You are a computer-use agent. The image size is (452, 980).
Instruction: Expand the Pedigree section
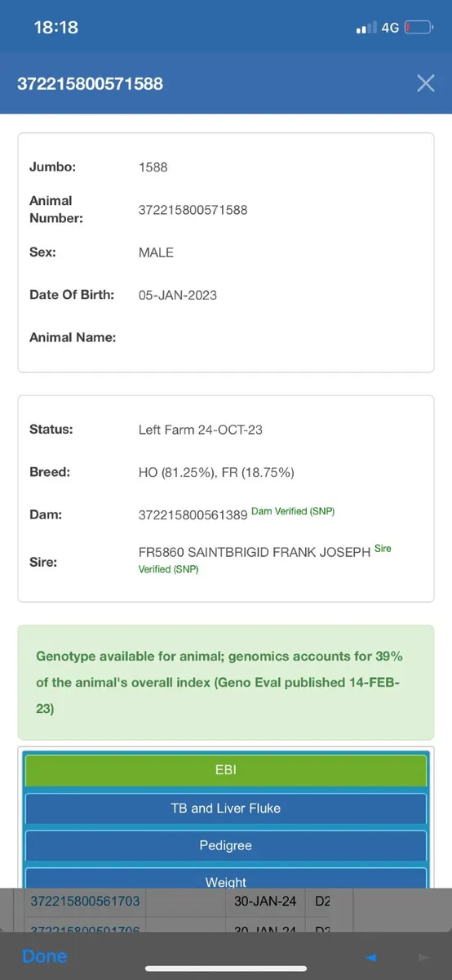coord(226,846)
